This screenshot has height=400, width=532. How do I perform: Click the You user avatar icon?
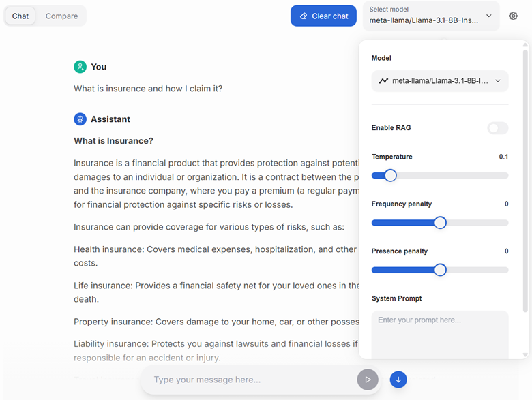80,67
